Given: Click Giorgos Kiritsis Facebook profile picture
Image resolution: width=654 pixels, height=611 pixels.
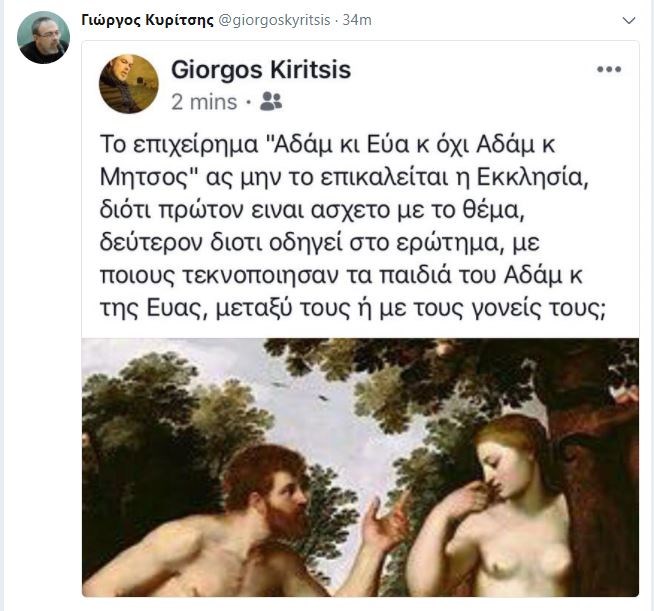Looking at the screenshot, I should pos(128,84).
